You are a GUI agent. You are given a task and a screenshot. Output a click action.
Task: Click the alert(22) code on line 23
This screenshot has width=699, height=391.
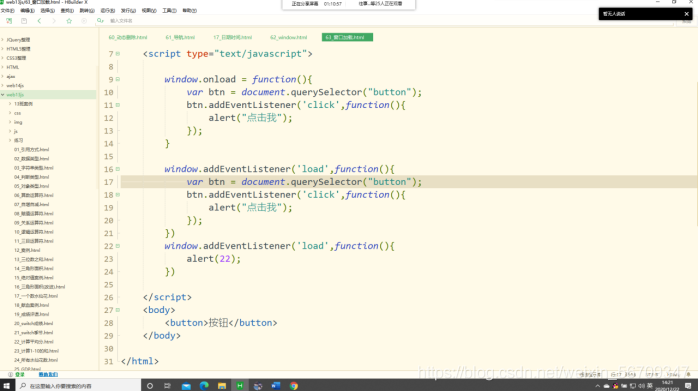pos(214,259)
